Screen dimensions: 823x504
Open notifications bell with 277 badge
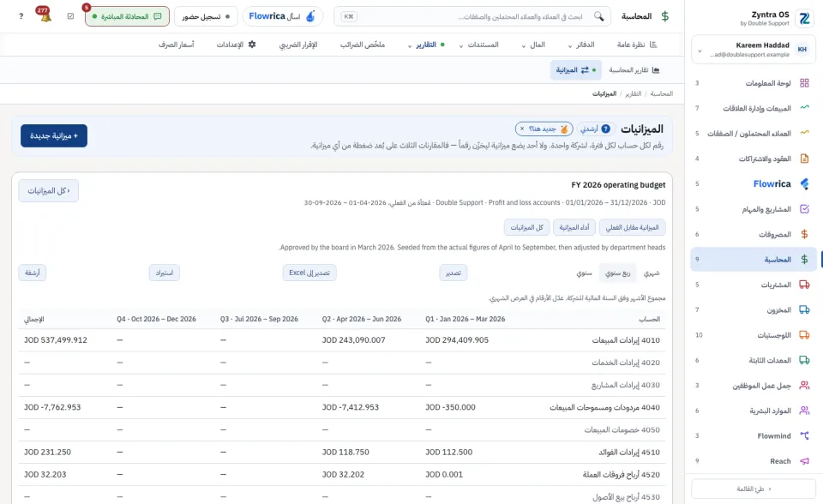(45, 15)
